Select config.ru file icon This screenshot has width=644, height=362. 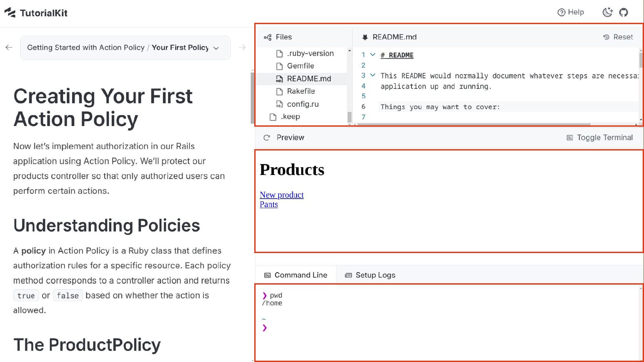pyautogui.click(x=279, y=104)
